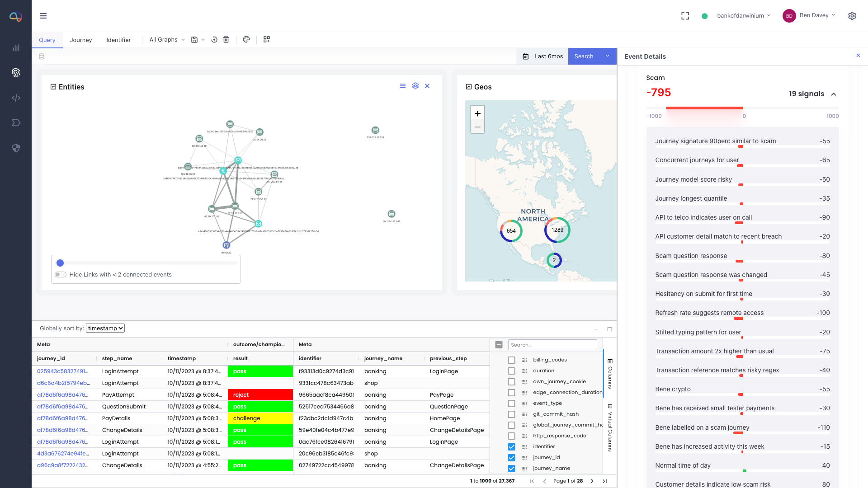Open the color palette icon
The height and width of the screenshot is (488, 868).
[246, 40]
